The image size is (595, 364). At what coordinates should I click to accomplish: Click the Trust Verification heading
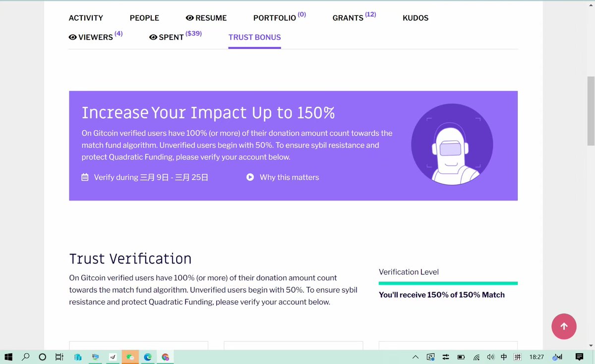pyautogui.click(x=130, y=259)
